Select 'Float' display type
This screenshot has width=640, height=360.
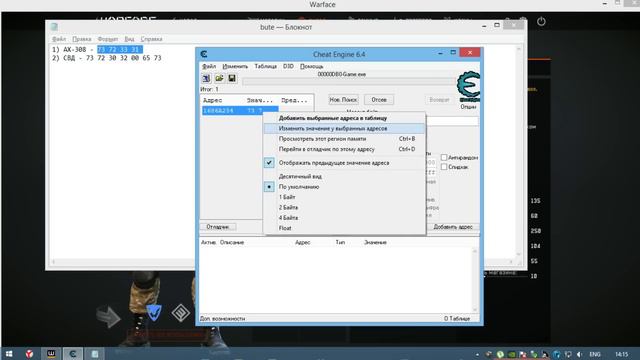(344, 228)
